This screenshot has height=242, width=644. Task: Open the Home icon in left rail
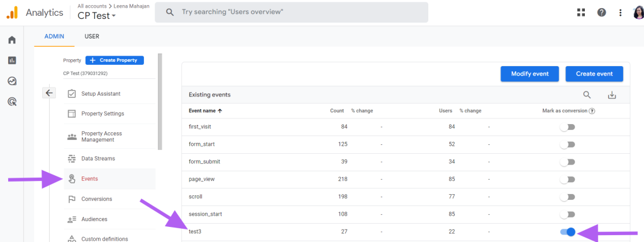point(12,40)
